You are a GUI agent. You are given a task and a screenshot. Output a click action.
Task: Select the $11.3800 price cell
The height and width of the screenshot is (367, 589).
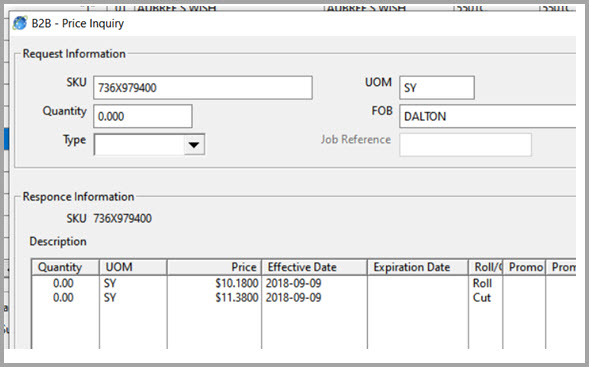[237, 298]
